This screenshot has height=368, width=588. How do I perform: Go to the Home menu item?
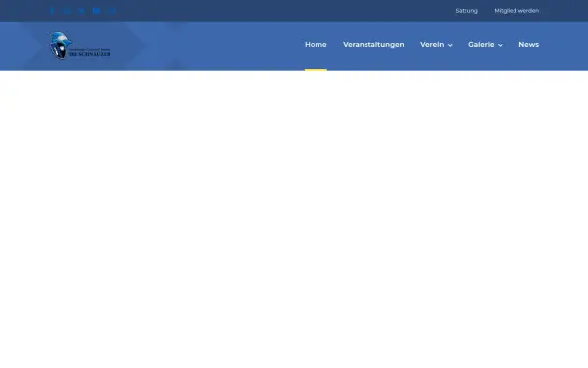click(x=316, y=45)
